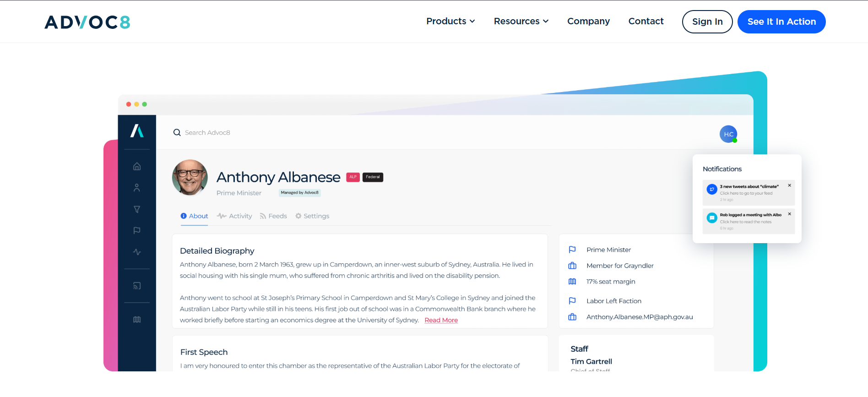Go to the Contact page
Screen dimensions: 868x397
(x=646, y=21)
